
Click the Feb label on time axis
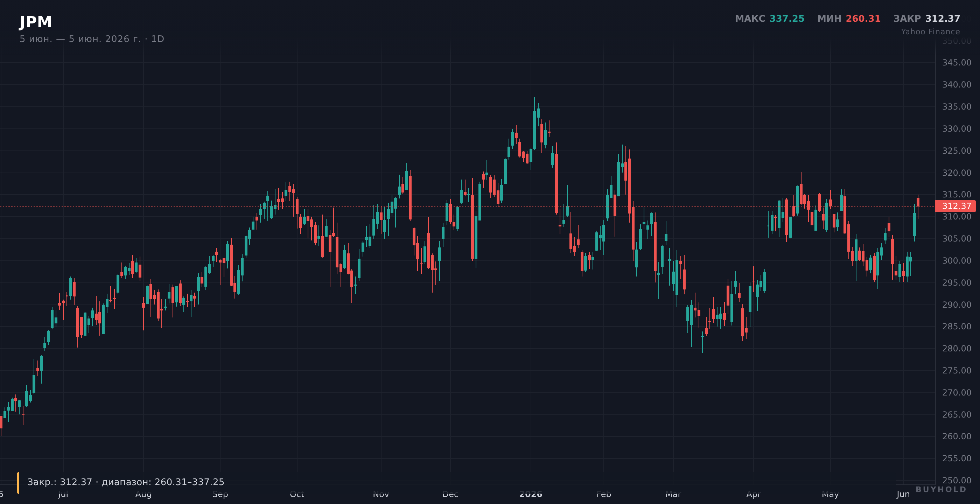point(604,494)
